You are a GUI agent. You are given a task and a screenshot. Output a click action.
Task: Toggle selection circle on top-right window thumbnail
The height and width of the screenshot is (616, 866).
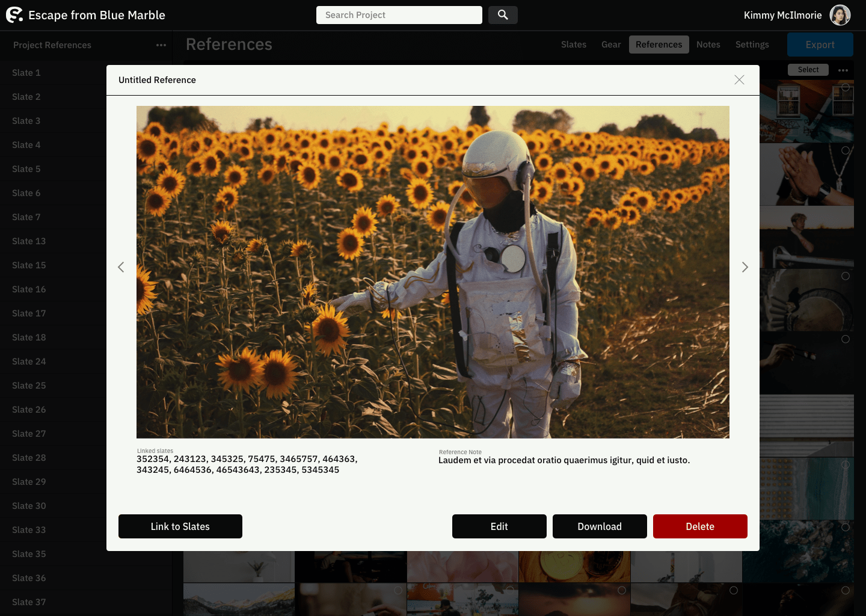[846, 88]
